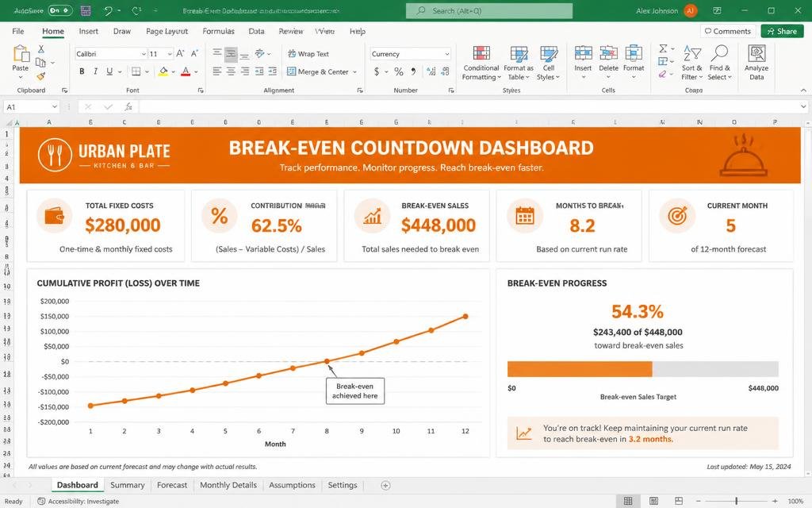Collapse the ribbon with chevron

(x=803, y=90)
